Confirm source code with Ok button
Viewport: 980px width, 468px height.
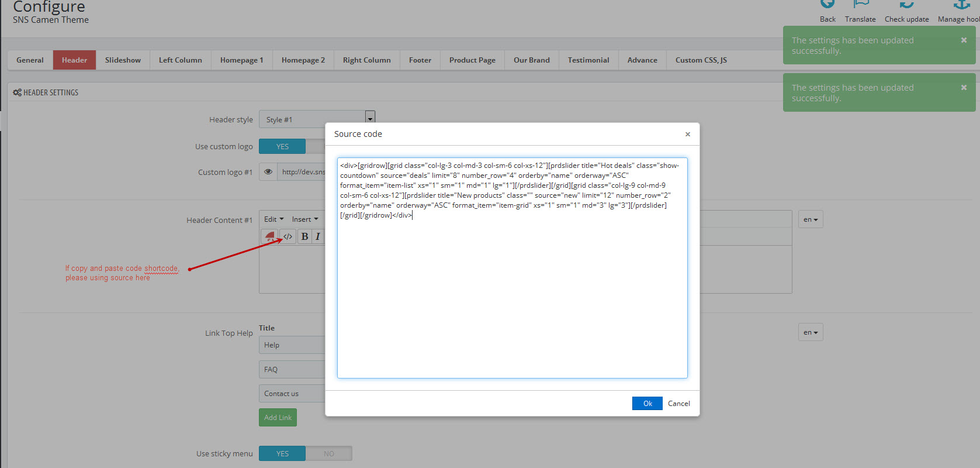647,404
